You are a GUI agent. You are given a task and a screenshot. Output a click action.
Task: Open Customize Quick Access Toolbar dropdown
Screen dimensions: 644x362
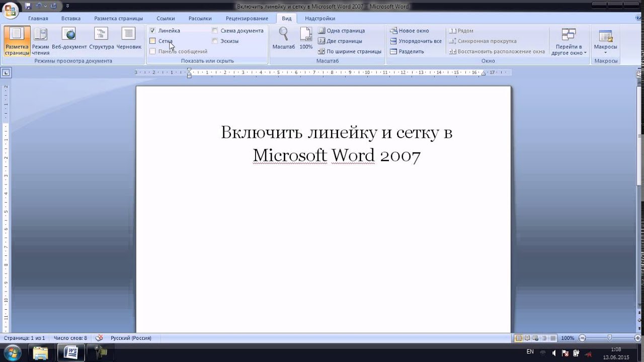68,7
